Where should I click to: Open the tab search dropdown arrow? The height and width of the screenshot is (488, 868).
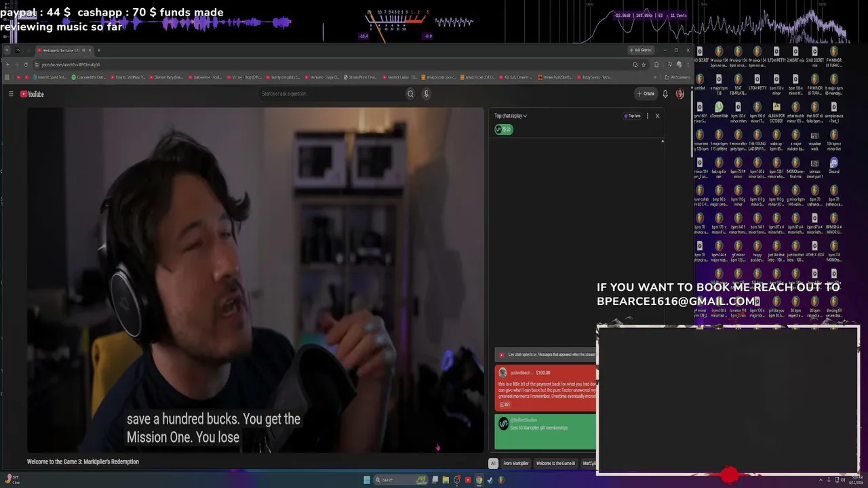[x=7, y=50]
